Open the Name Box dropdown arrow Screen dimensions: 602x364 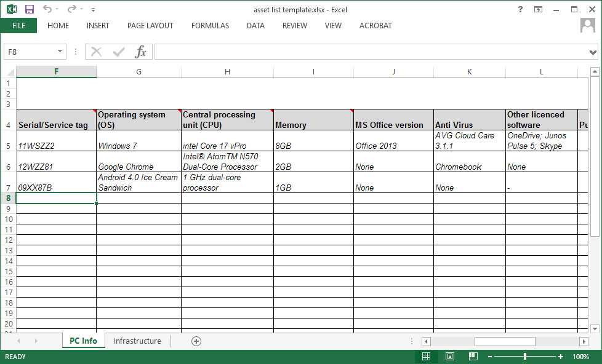pos(60,52)
